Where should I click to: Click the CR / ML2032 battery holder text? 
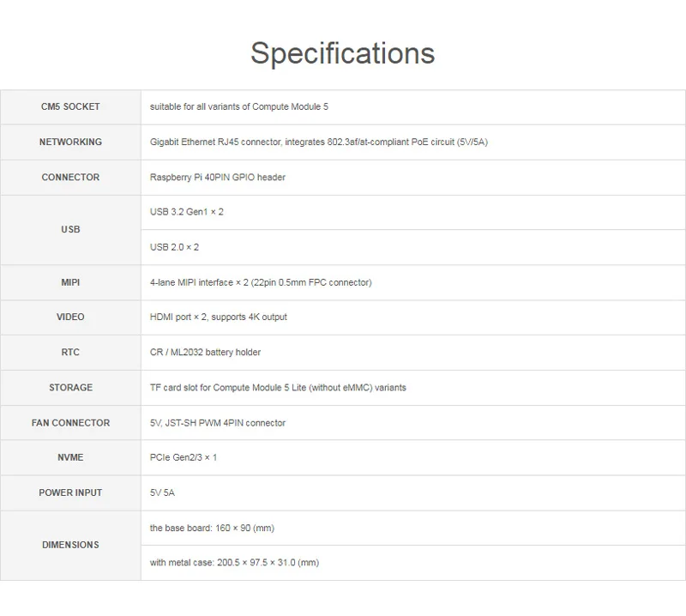205,353
